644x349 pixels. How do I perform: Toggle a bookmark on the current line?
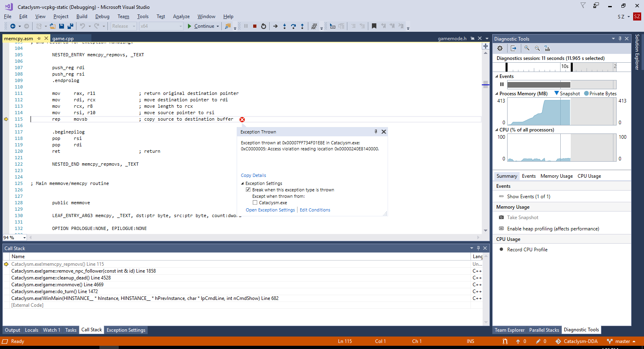[x=374, y=26]
